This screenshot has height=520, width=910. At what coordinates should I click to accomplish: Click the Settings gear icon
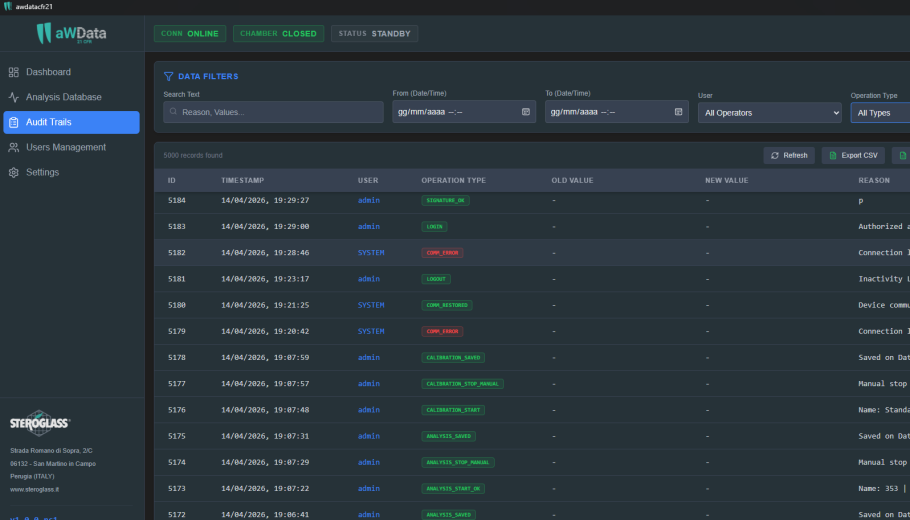tap(13, 172)
